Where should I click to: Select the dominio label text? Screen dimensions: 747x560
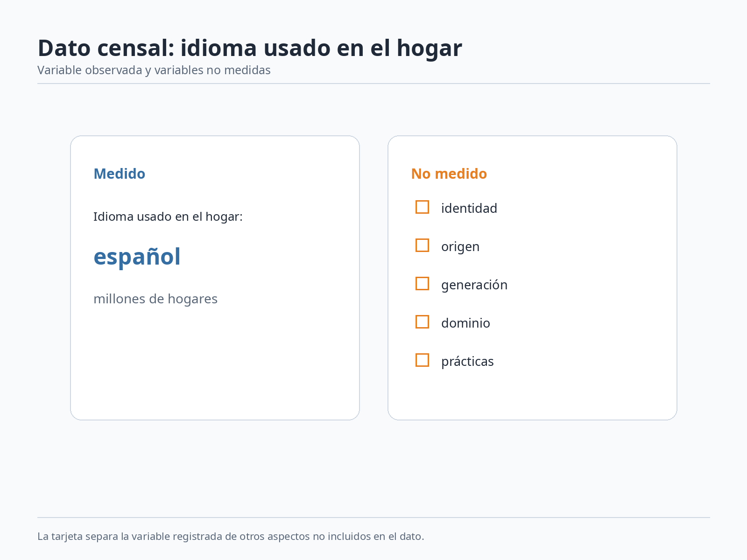click(x=465, y=323)
